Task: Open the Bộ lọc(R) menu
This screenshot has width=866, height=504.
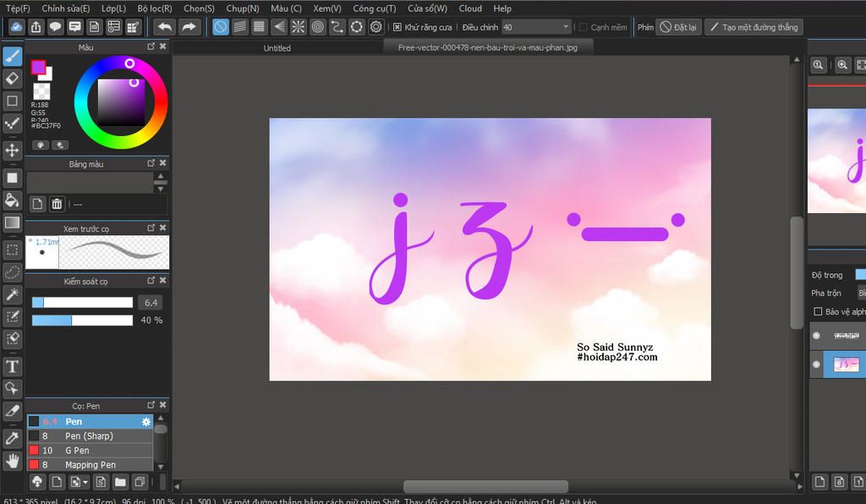Action: point(155,8)
